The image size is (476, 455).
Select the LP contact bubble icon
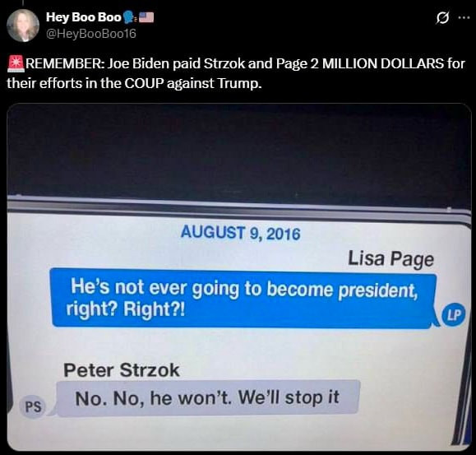pyautogui.click(x=454, y=315)
